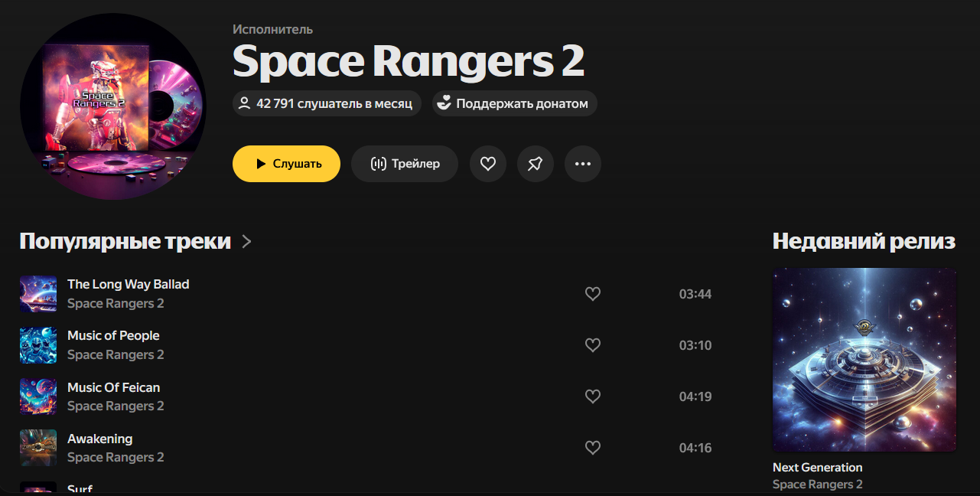
Task: Click The Long Way Ballad album thumbnail
Action: coord(38,294)
